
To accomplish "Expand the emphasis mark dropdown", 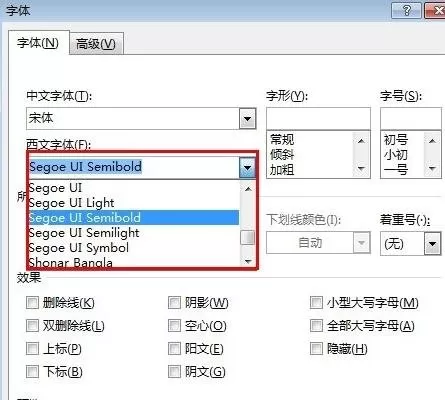I will [x=432, y=244].
